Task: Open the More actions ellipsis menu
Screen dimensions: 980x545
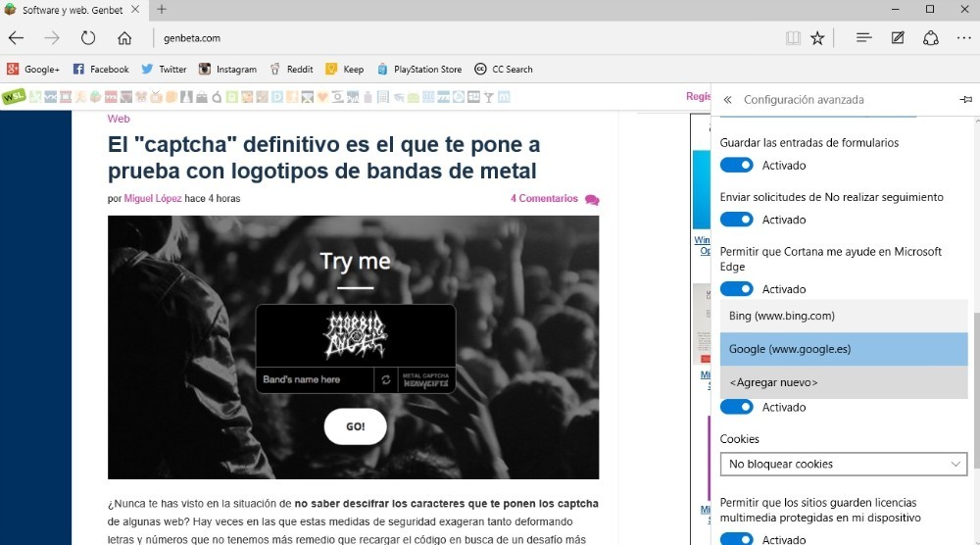Action: [x=963, y=38]
